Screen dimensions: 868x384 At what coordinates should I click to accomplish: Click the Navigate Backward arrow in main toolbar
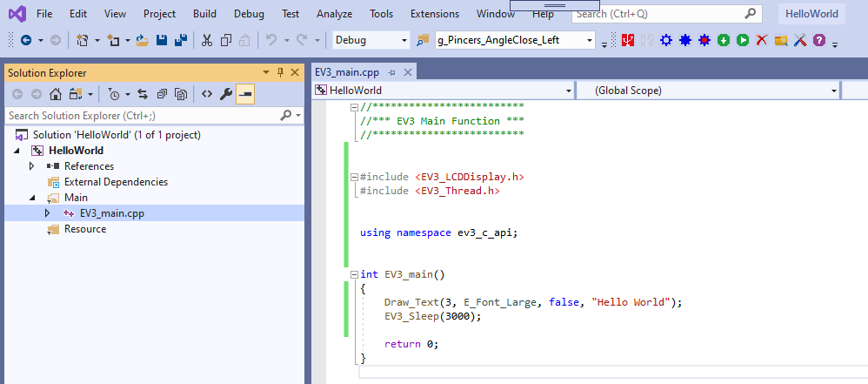pyautogui.click(x=26, y=40)
